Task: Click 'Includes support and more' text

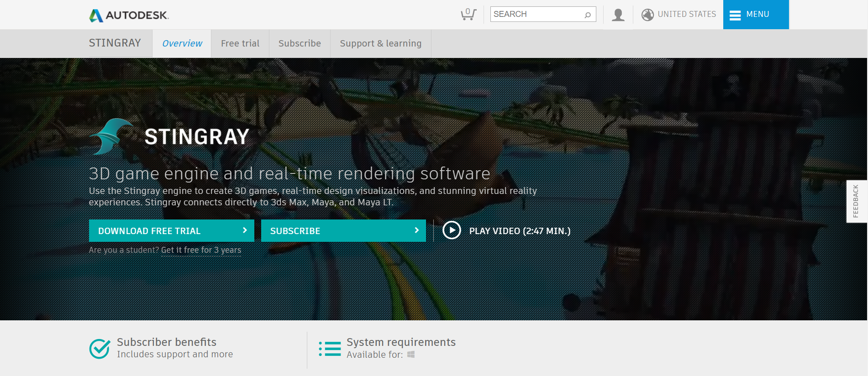Action: click(x=175, y=355)
